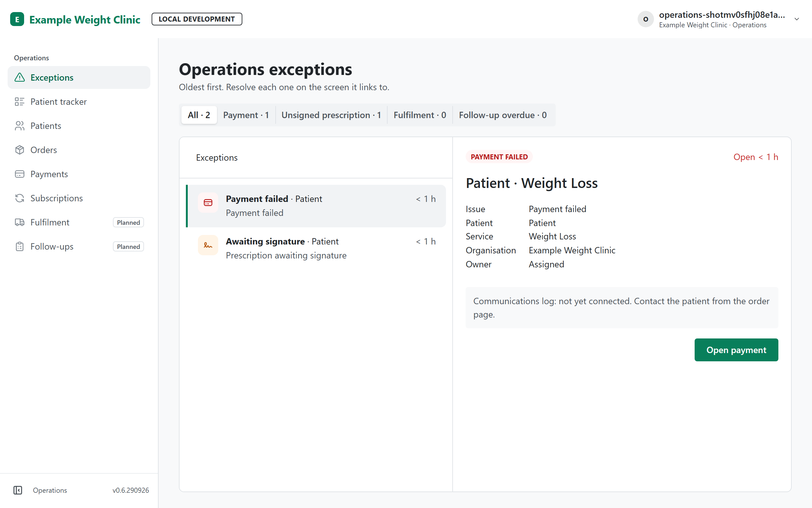Go to Subscriptions in the sidebar

click(79, 198)
